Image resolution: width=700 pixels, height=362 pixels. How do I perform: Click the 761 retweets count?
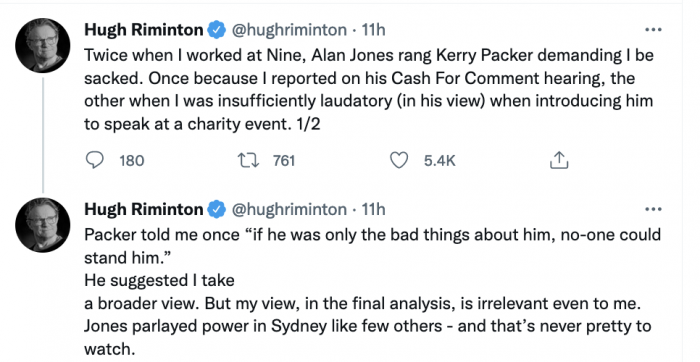click(284, 161)
